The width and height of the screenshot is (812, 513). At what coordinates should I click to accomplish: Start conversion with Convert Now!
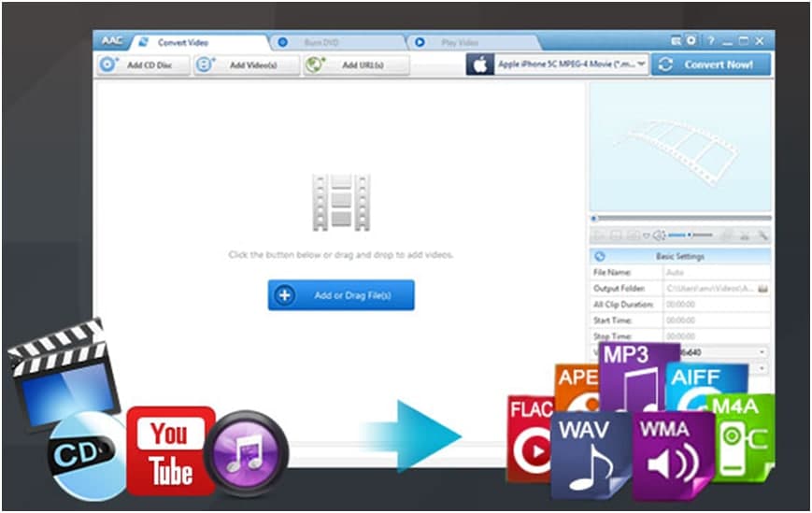[x=711, y=64]
